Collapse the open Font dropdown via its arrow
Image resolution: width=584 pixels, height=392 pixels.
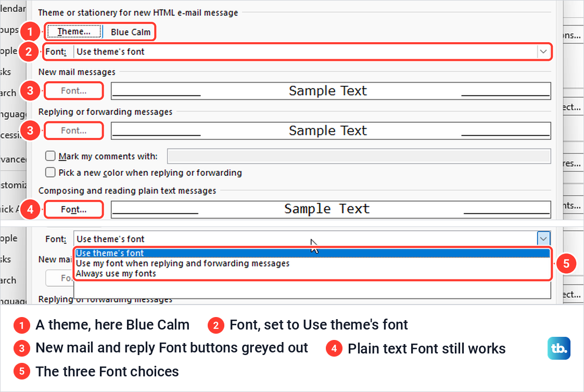click(x=543, y=238)
